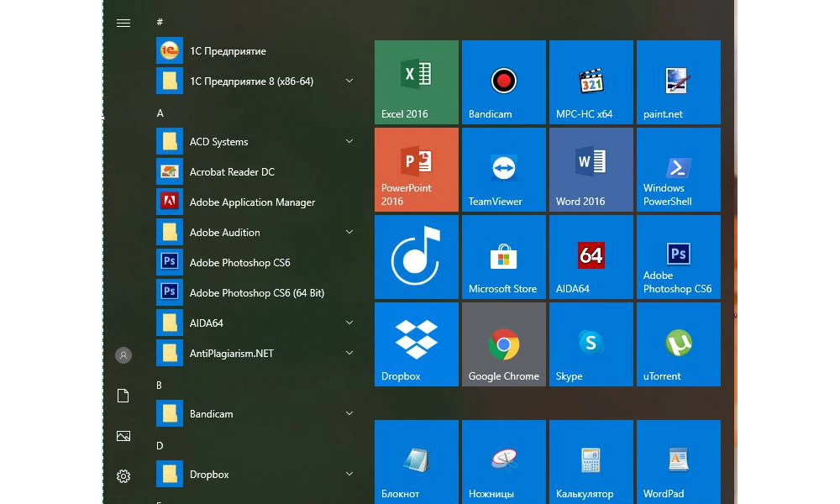This screenshot has height=504, width=840.
Task: Launch Bandicam from the pinned tiles
Action: (x=503, y=82)
